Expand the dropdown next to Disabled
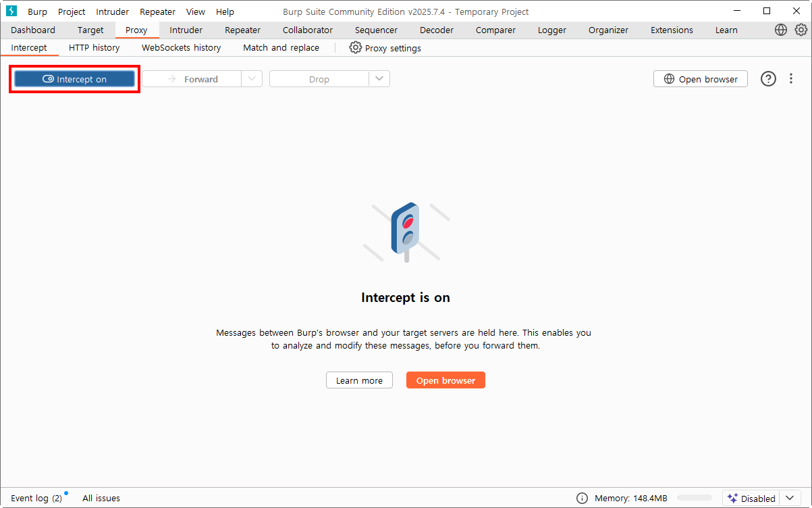This screenshot has height=508, width=812. (x=790, y=499)
